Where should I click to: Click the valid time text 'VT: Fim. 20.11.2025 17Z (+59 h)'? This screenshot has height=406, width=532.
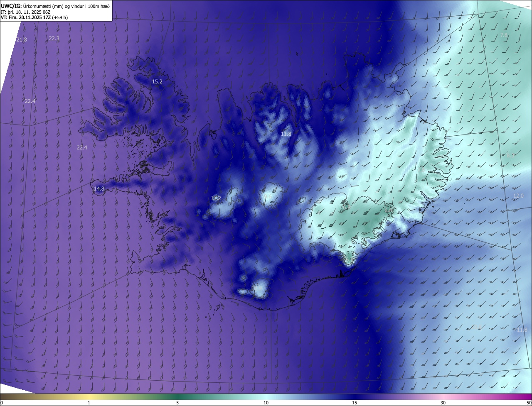click(34, 17)
